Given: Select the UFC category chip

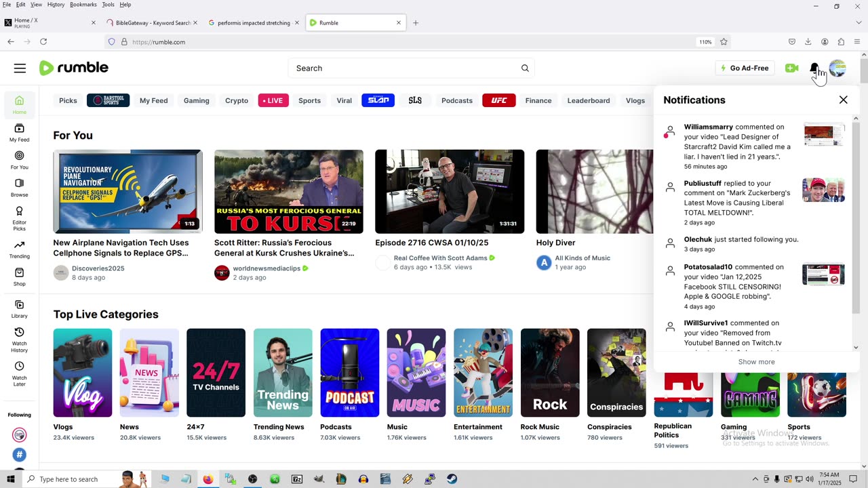Looking at the screenshot, I should point(499,101).
